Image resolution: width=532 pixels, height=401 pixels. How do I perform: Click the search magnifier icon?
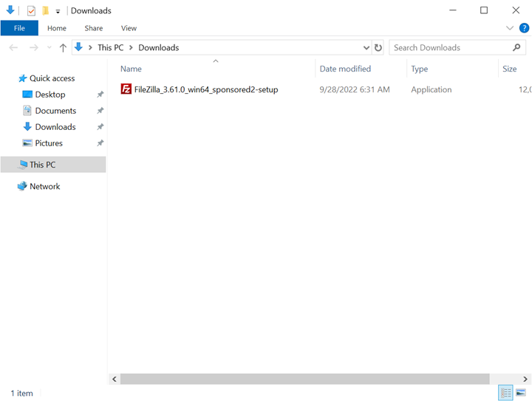(x=516, y=48)
